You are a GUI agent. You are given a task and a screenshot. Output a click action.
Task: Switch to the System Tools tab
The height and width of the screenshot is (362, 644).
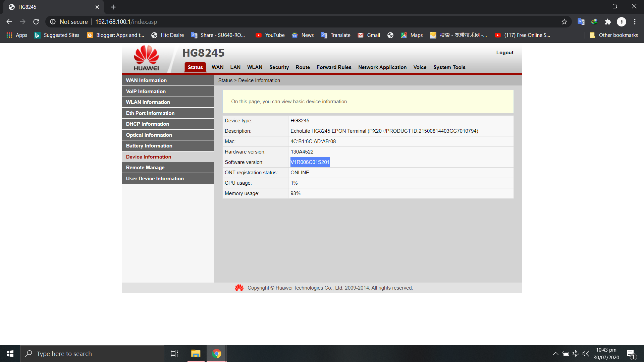pyautogui.click(x=449, y=67)
